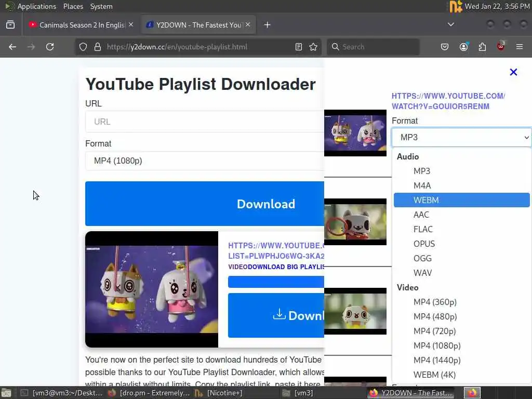Select MP4 (1080p) in the dropdown list
532x399 pixels.
pyautogui.click(x=461, y=345)
